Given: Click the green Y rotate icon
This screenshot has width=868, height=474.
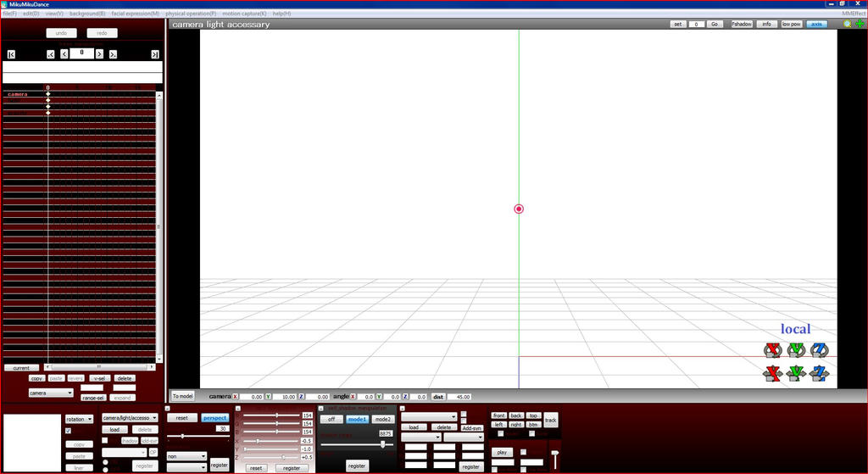Looking at the screenshot, I should (796, 350).
